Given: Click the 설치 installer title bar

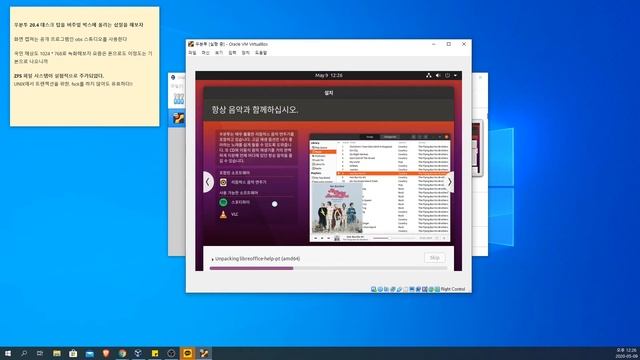Looking at the screenshot, I should (x=329, y=93).
